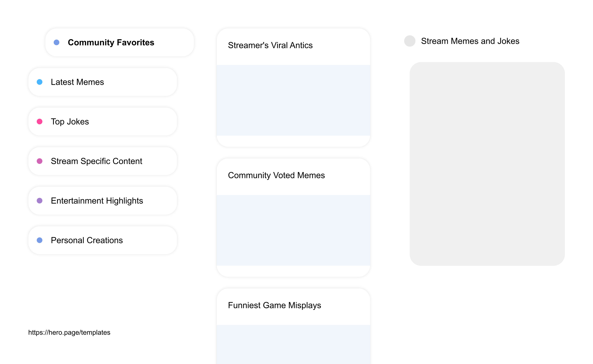Switch to the Top Jokes category
Image resolution: width=593 pixels, height=364 pixels.
click(103, 122)
